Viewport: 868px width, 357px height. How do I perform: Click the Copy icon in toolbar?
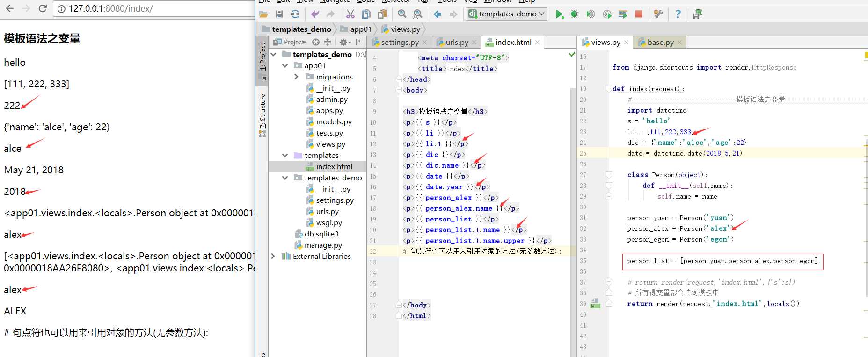click(366, 14)
